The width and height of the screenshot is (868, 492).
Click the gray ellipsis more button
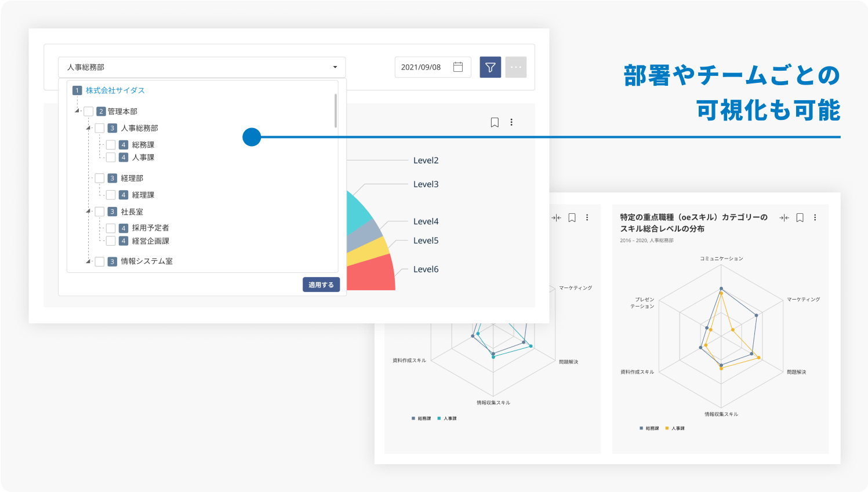click(515, 67)
